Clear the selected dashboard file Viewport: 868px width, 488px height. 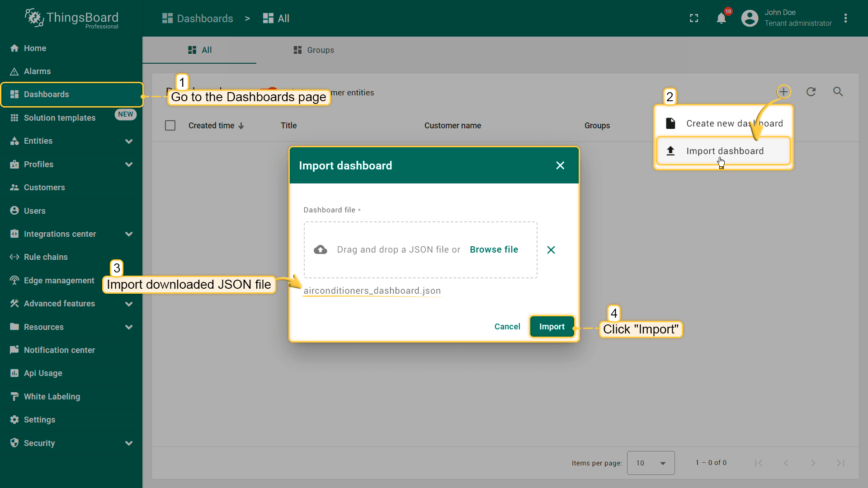coord(551,250)
